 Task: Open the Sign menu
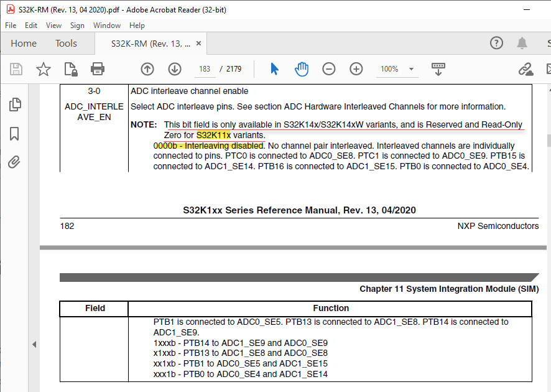pos(77,26)
